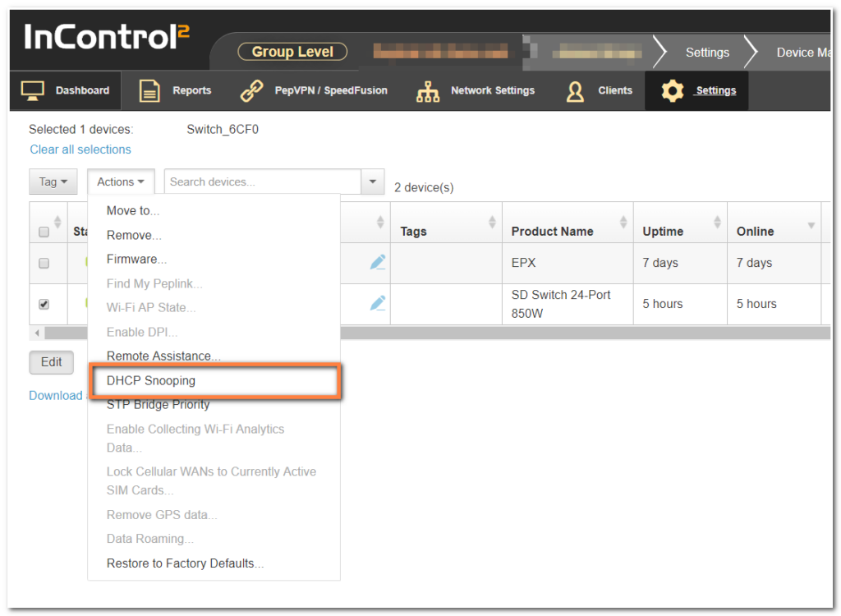The image size is (841, 616).
Task: Sort by the Product Name column arrows
Action: pyautogui.click(x=623, y=222)
